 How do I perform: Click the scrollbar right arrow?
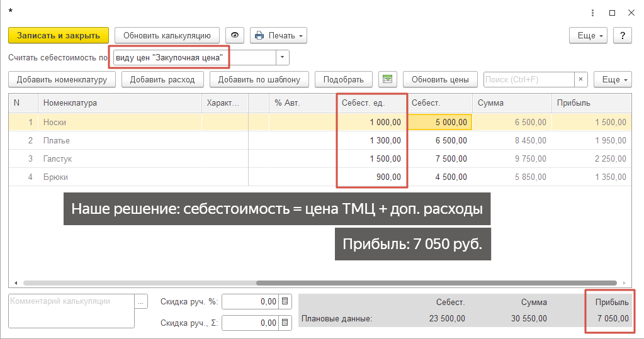click(624, 283)
